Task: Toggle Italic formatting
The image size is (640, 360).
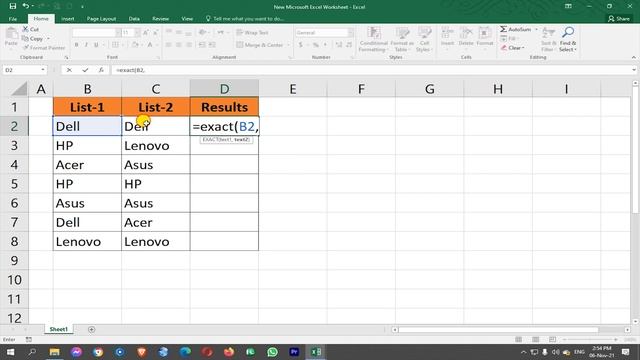Action: 86,45
